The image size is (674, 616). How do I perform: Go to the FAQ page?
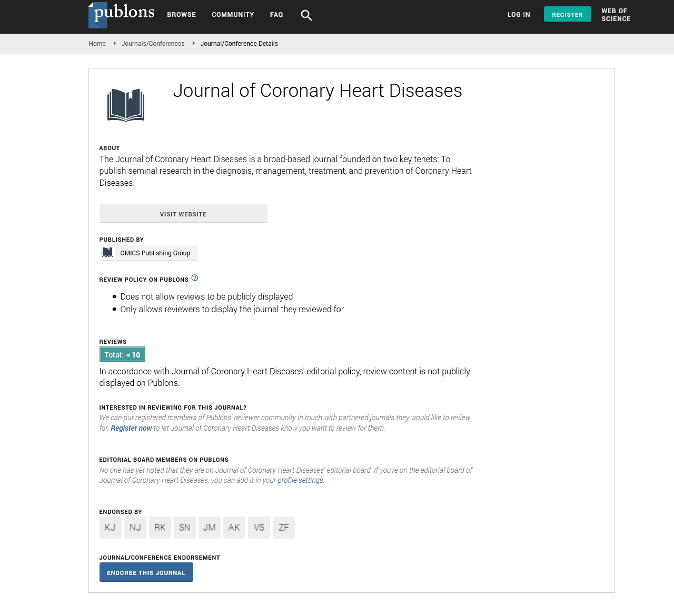click(x=276, y=15)
